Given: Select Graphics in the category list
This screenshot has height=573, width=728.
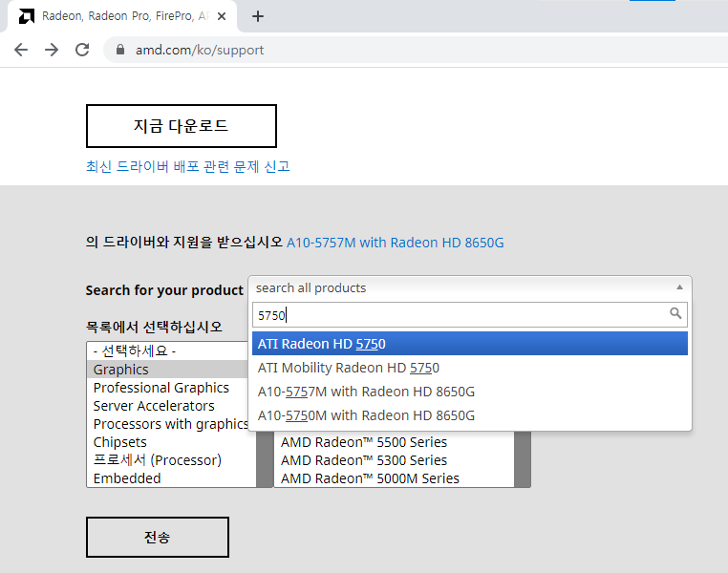Looking at the screenshot, I should coord(167,370).
